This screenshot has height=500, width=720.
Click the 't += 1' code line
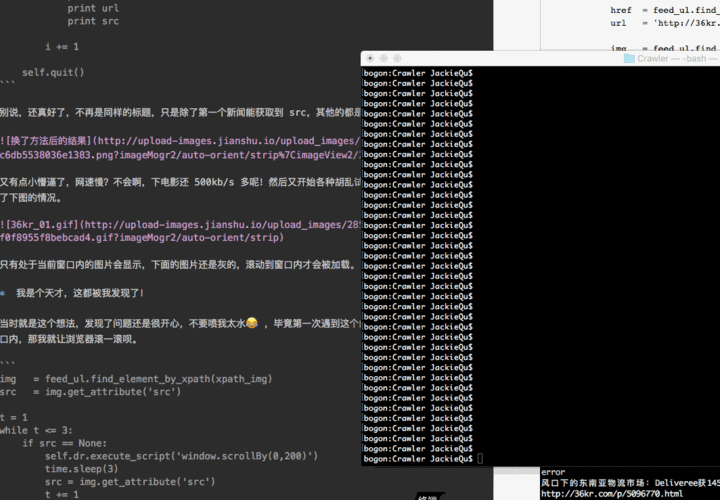(x=62, y=494)
